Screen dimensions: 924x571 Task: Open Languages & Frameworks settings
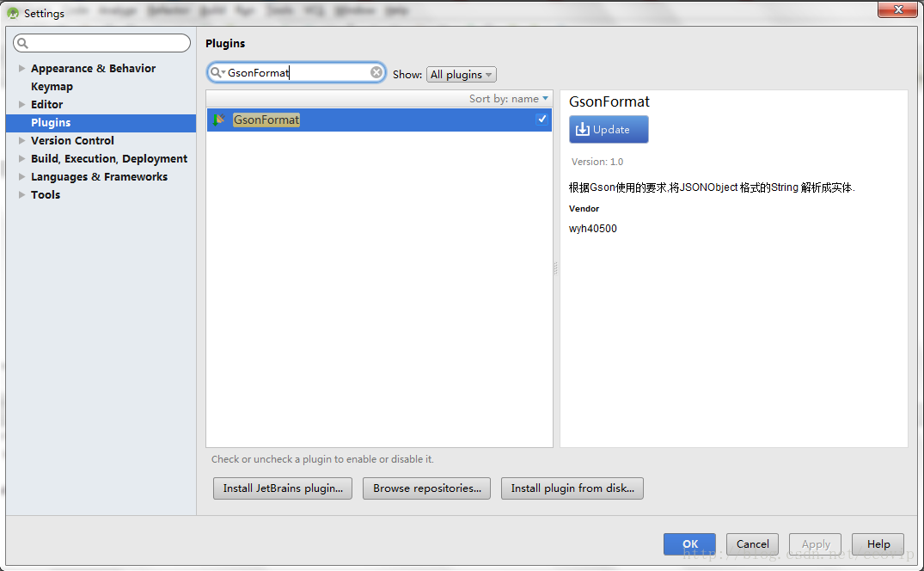pyautogui.click(x=99, y=177)
